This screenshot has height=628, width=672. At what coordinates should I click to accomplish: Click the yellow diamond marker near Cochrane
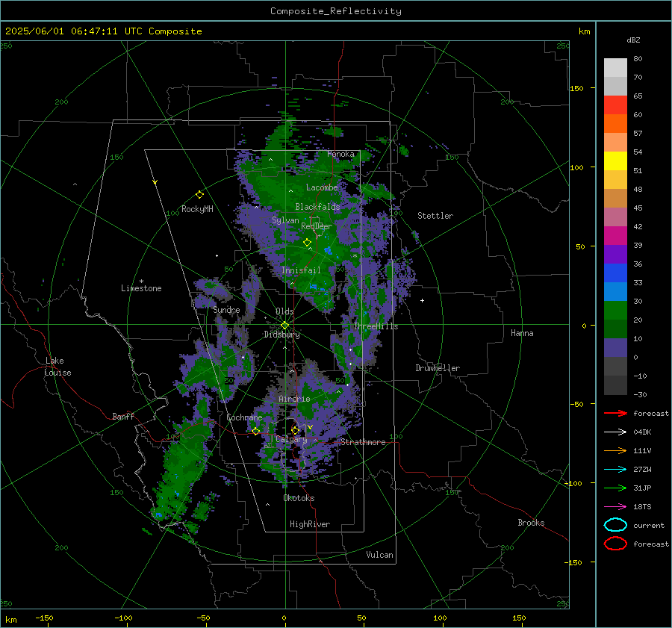coord(256,432)
